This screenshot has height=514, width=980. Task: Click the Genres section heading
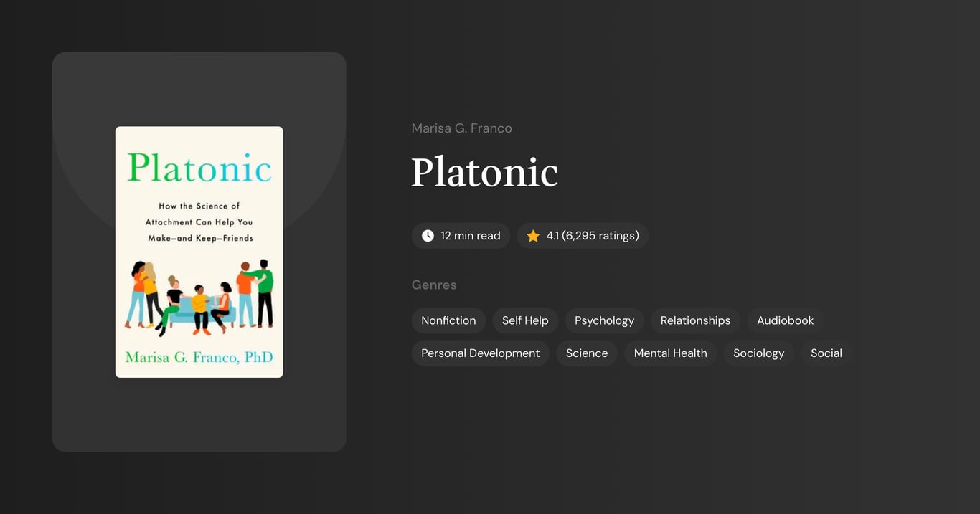pyautogui.click(x=434, y=285)
